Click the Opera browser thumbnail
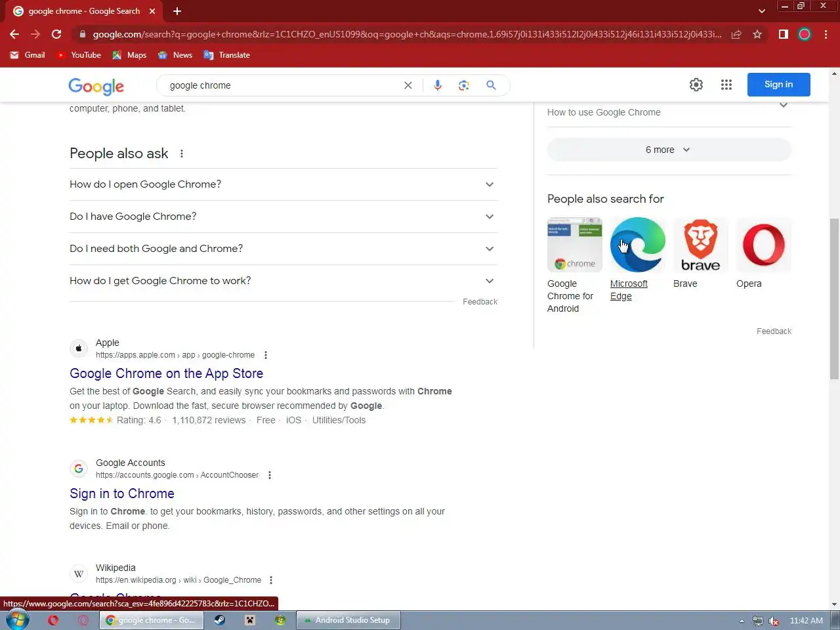 (x=764, y=245)
